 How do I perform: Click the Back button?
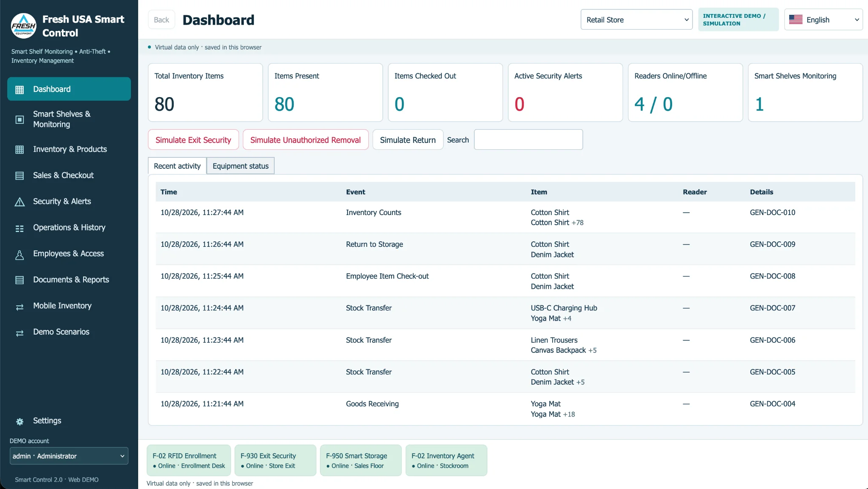click(x=161, y=20)
